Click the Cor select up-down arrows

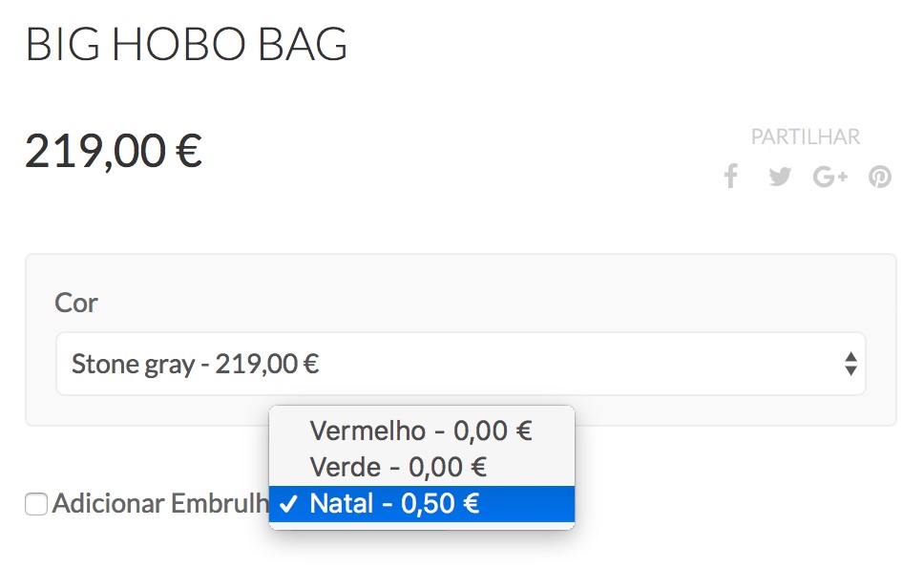click(850, 364)
